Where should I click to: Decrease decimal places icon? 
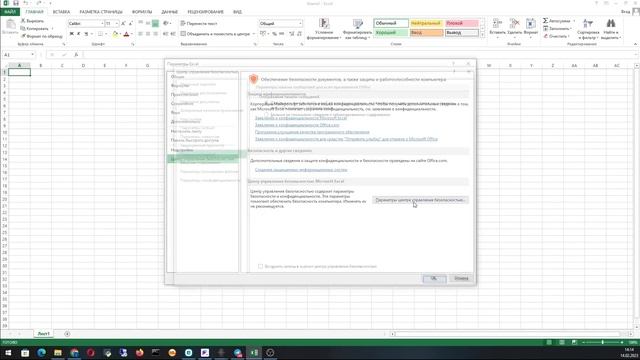click(299, 34)
